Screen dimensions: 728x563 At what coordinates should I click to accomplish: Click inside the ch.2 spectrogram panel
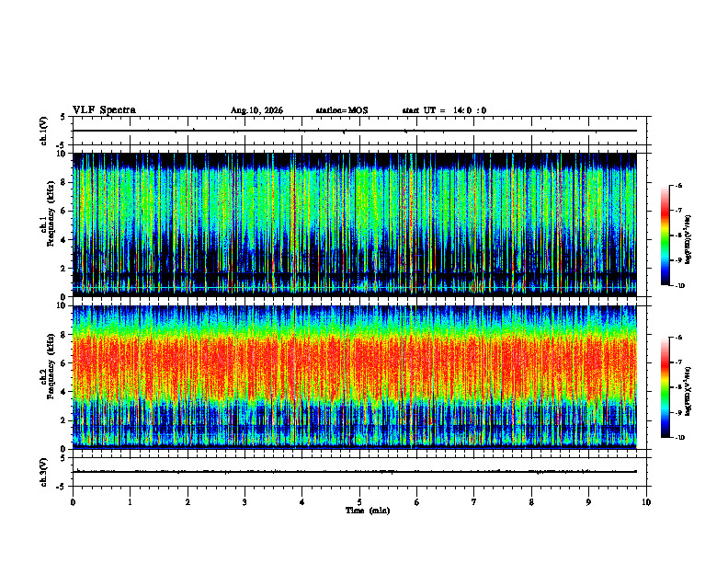click(355, 377)
